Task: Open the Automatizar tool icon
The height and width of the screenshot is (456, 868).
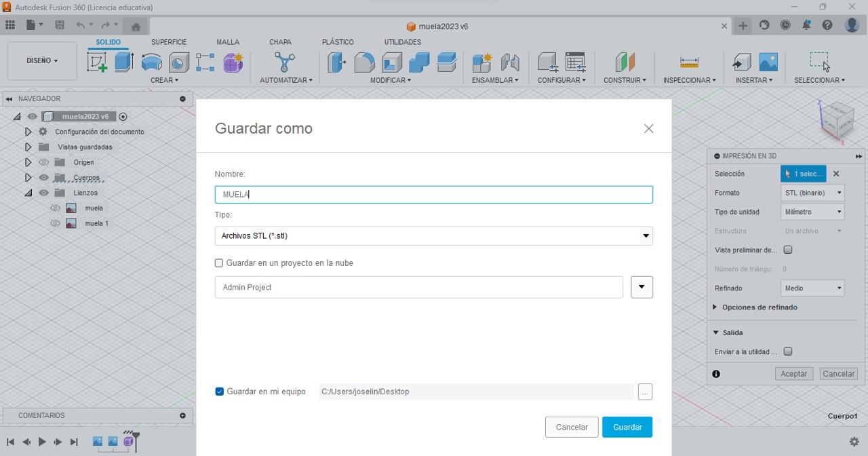Action: tap(285, 62)
